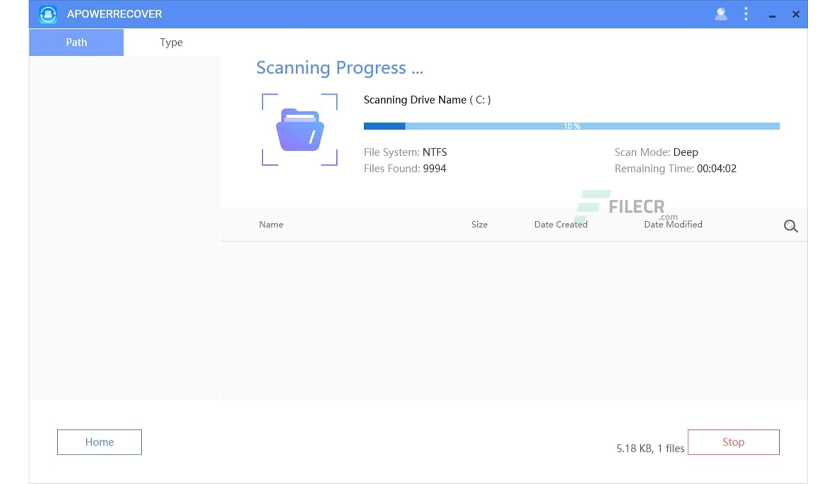Select the 'Scanning Progress ...' heading
The width and height of the screenshot is (836, 484).
(x=340, y=68)
